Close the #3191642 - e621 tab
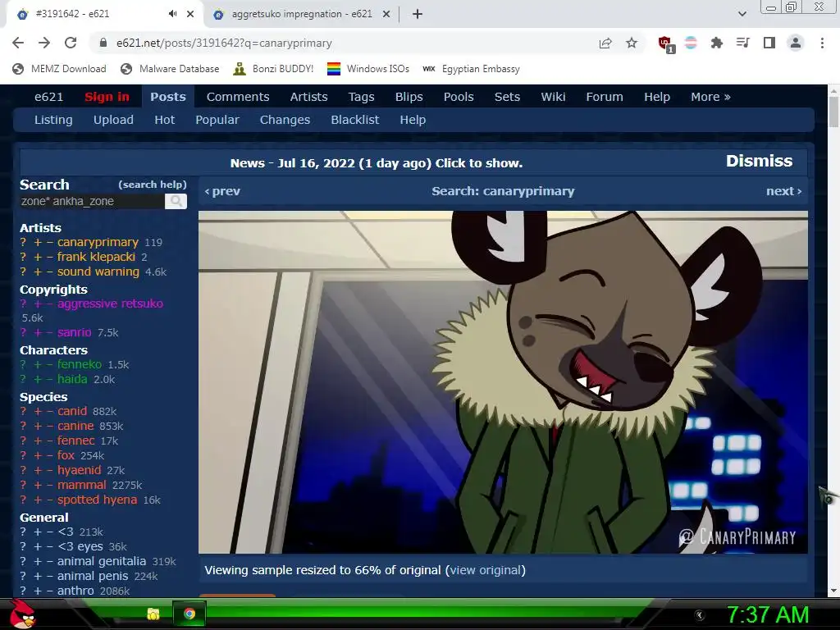The width and height of the screenshot is (840, 630). (190, 14)
